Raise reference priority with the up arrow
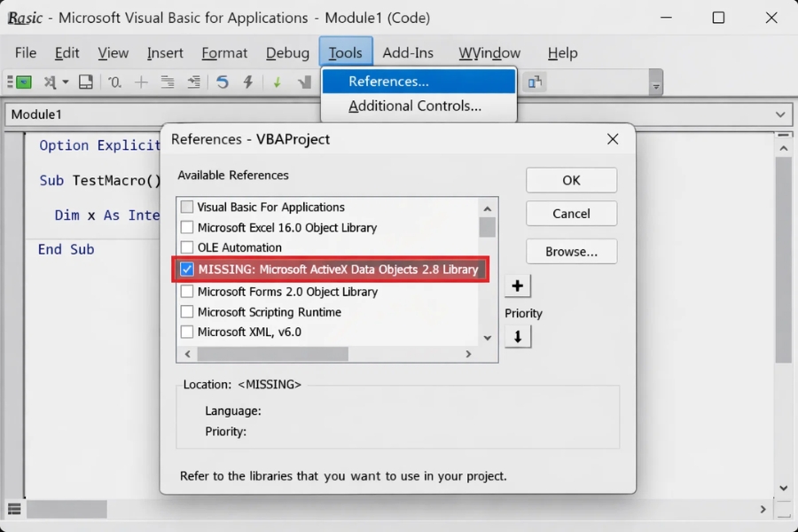 pos(518,286)
